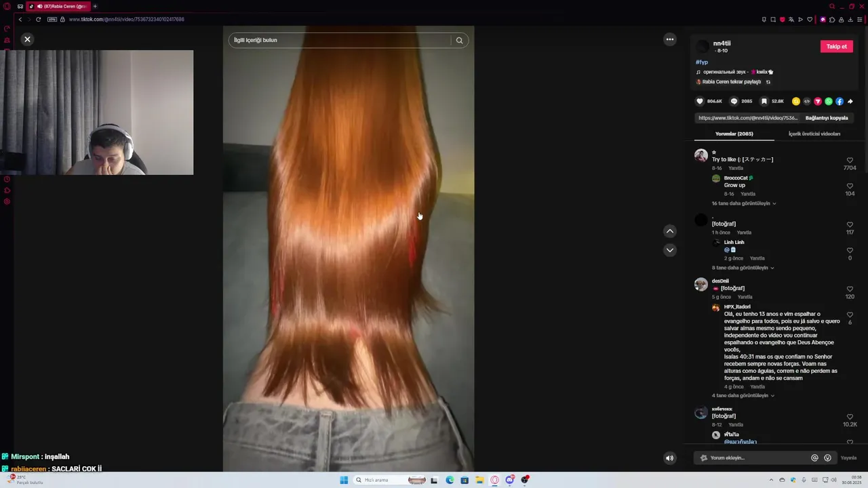Share via Facebook icon
Image resolution: width=868 pixels, height=488 pixels.
click(x=840, y=102)
